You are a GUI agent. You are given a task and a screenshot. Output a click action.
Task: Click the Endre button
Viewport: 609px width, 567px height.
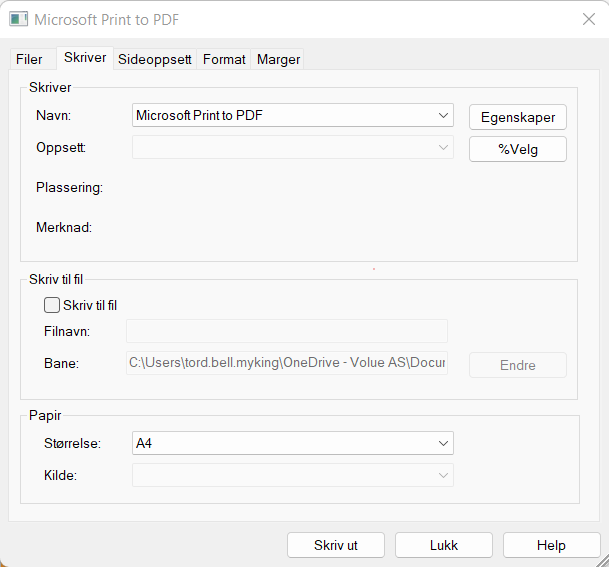[517, 365]
